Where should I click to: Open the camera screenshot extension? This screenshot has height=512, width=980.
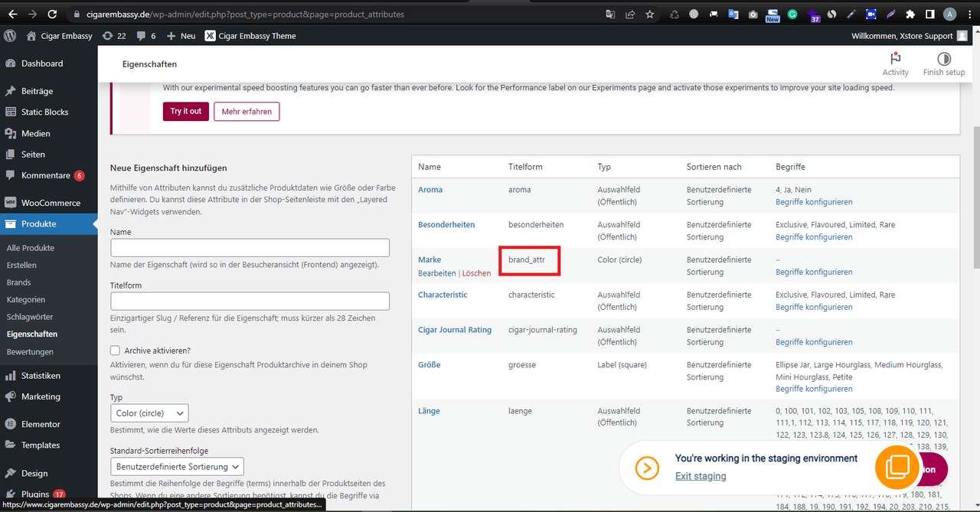click(753, 14)
